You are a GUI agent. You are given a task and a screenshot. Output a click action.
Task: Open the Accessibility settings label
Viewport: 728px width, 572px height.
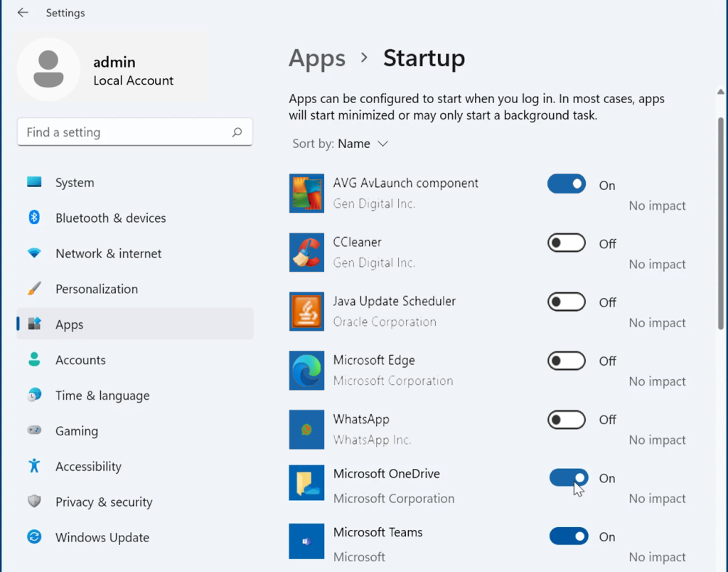88,466
